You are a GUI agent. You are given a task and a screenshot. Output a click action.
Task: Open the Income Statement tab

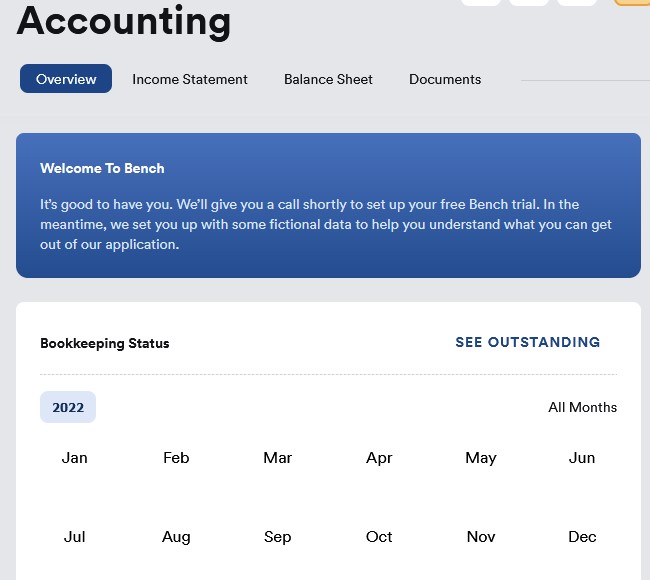[x=190, y=79]
